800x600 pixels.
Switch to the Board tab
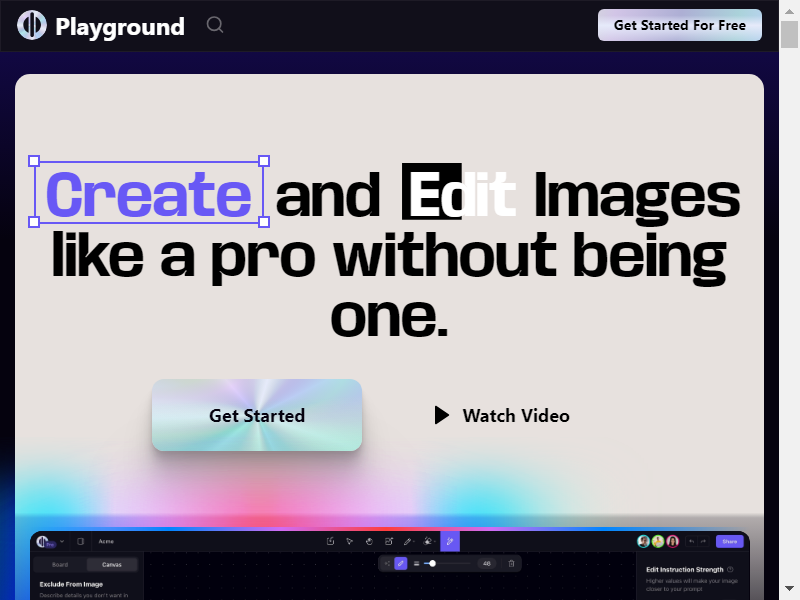coord(60,564)
